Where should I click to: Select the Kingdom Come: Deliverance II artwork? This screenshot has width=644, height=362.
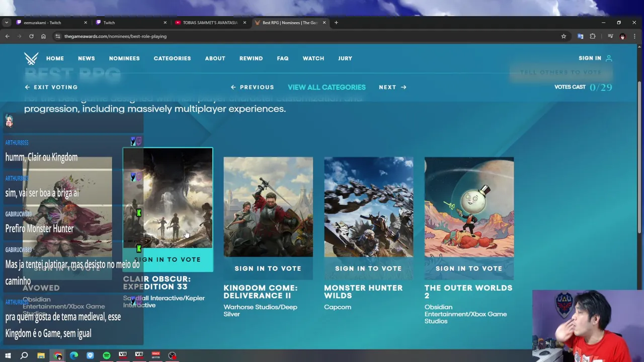pyautogui.click(x=268, y=207)
